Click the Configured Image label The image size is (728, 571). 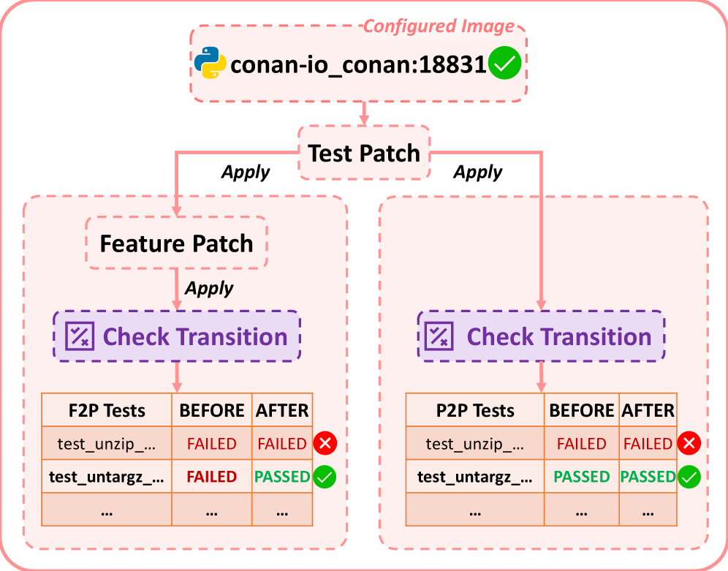[439, 26]
